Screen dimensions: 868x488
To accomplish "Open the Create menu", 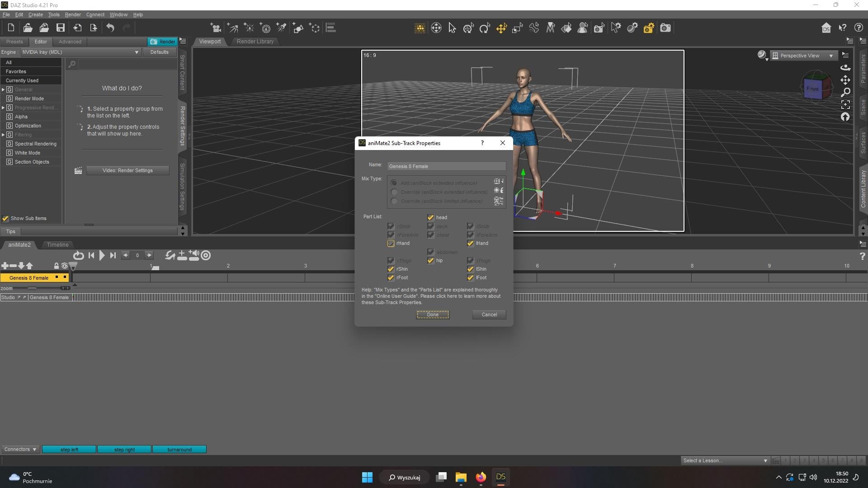I will coord(35,14).
